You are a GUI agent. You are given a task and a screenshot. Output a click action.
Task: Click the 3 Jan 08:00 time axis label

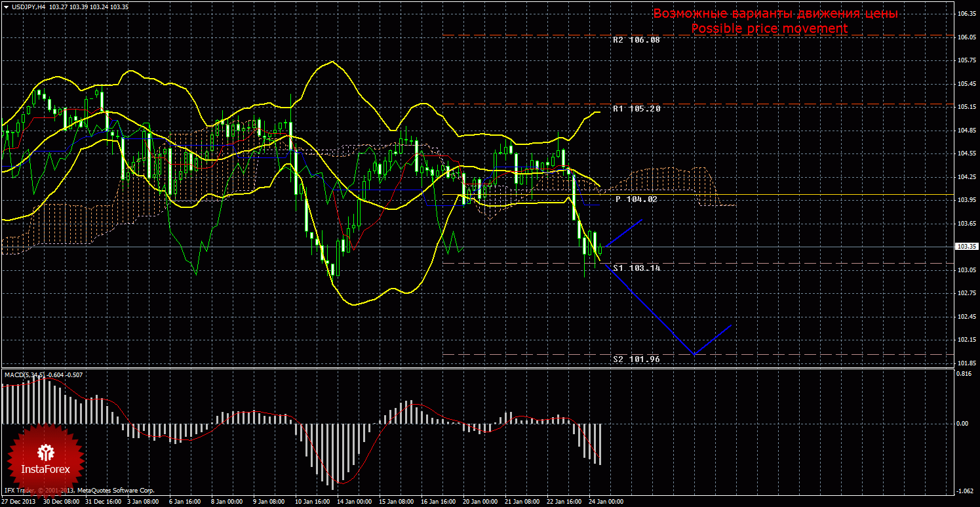144,502
